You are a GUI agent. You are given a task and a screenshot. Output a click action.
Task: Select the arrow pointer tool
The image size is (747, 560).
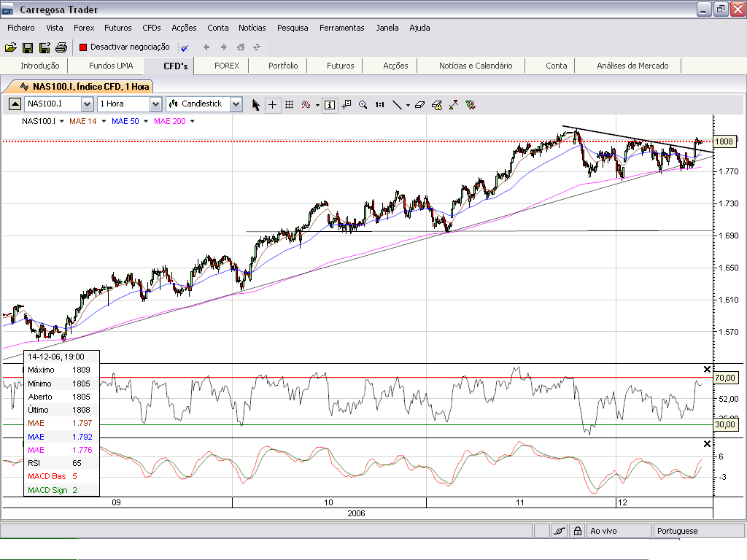pos(256,104)
